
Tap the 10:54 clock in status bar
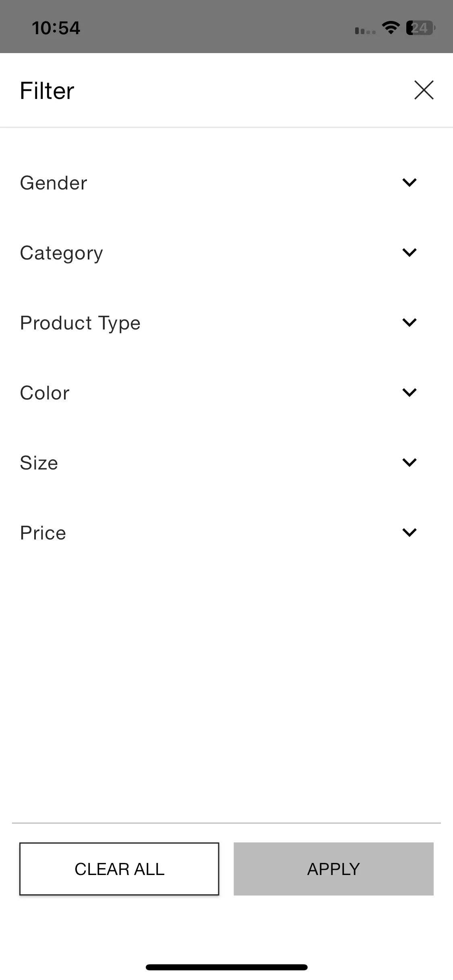pyautogui.click(x=56, y=28)
